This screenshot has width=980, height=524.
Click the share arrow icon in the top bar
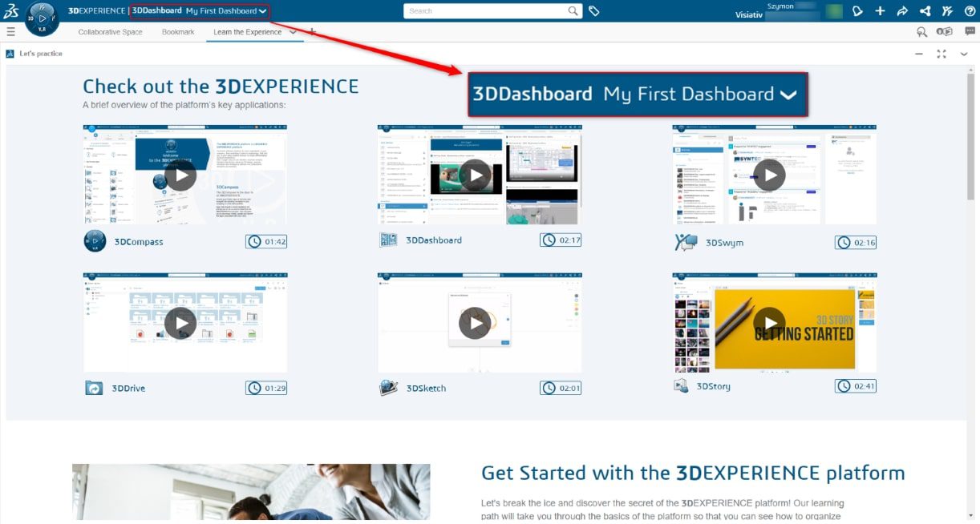point(902,11)
